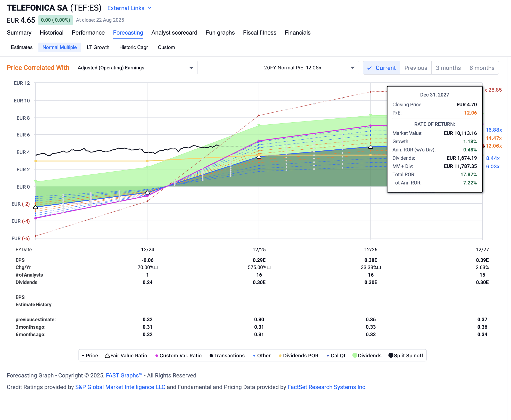Image resolution: width=511 pixels, height=420 pixels.
Task: Click the green Dividends area swatch
Action: point(355,355)
